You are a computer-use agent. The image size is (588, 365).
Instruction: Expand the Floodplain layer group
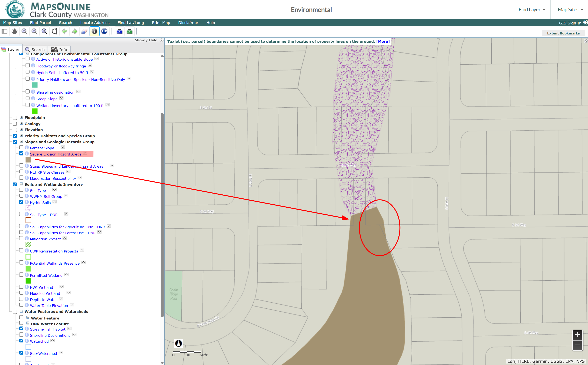click(21, 118)
